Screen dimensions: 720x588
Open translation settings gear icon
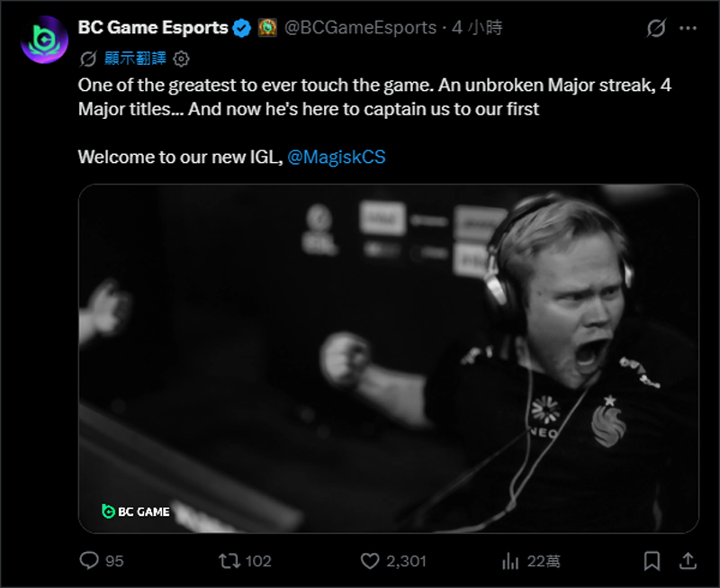point(182,59)
